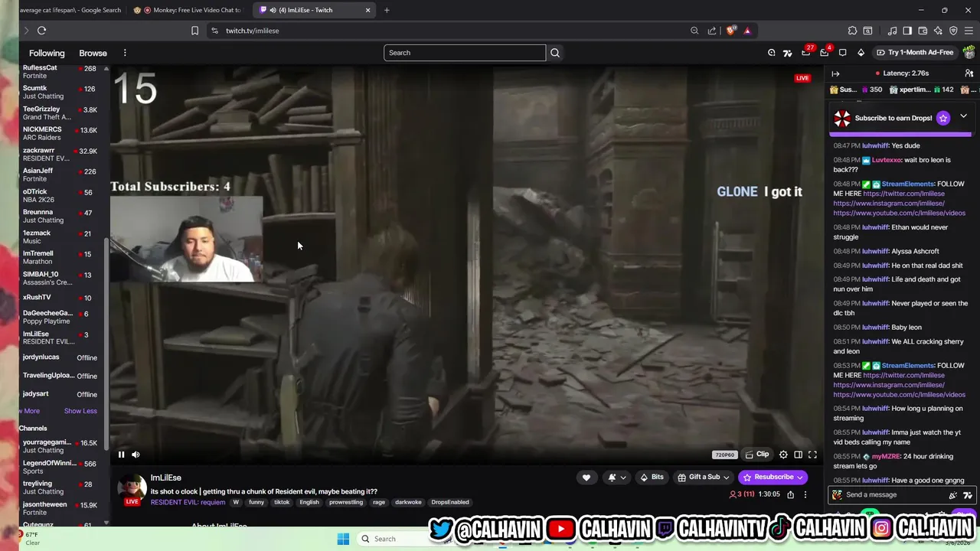
Task: Open Whispers speech bubble icon
Action: 843,53
